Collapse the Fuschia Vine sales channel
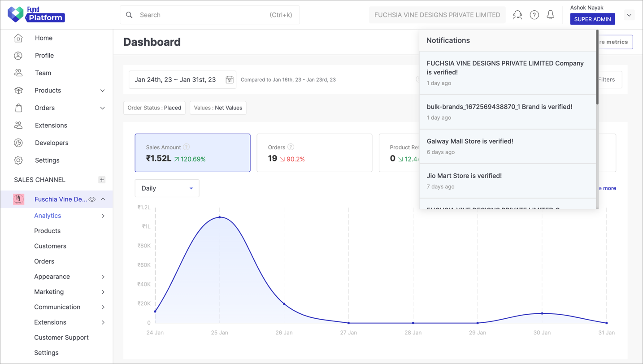The image size is (643, 364). [x=103, y=199]
